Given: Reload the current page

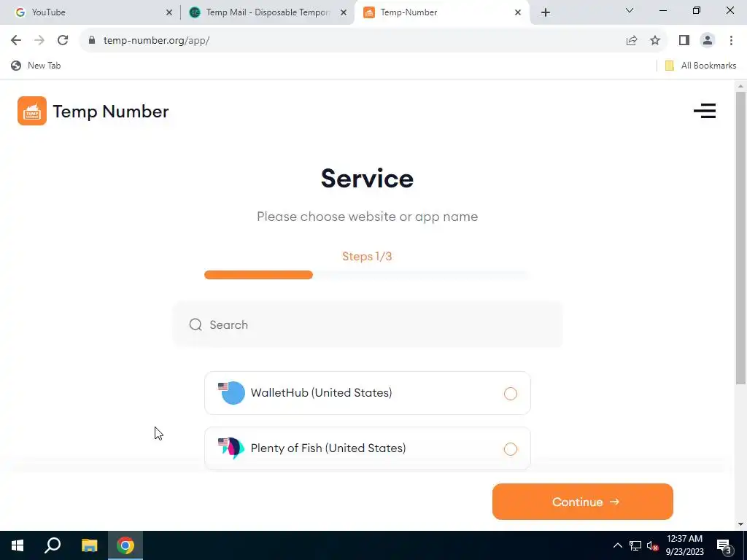Looking at the screenshot, I should click(x=63, y=41).
